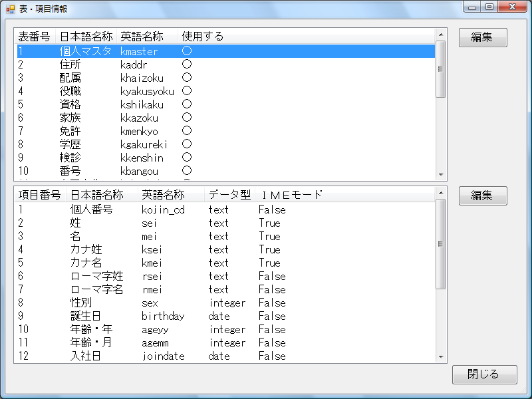Click the 使用する circle for 検診 row
Image resolution: width=532 pixels, height=399 pixels.
point(187,157)
